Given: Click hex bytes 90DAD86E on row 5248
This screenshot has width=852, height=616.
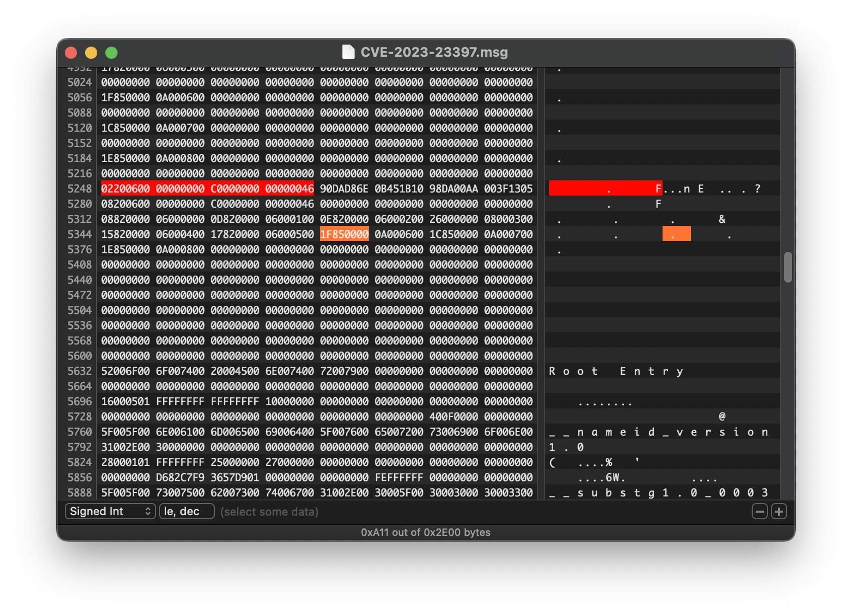Looking at the screenshot, I should pyautogui.click(x=344, y=189).
